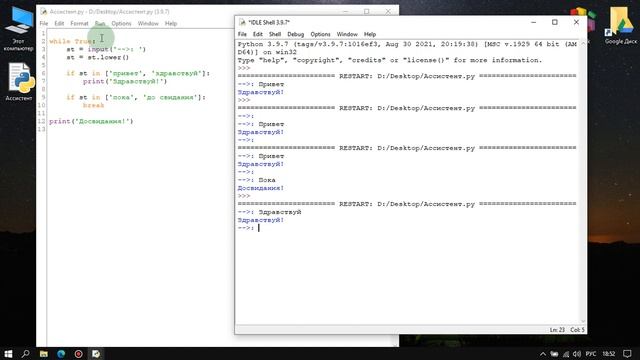
Task: Click the 'st = st.lower()' code line
Action: point(98,58)
